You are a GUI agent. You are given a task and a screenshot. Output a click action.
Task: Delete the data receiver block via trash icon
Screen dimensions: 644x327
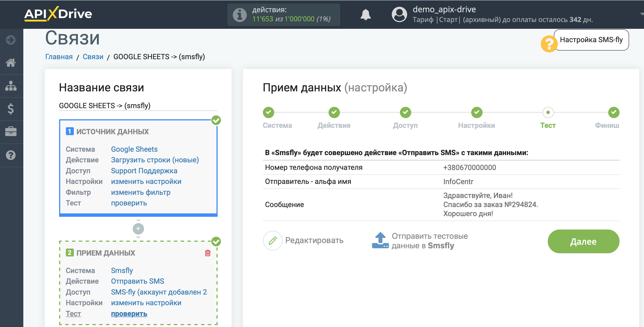coord(207,253)
